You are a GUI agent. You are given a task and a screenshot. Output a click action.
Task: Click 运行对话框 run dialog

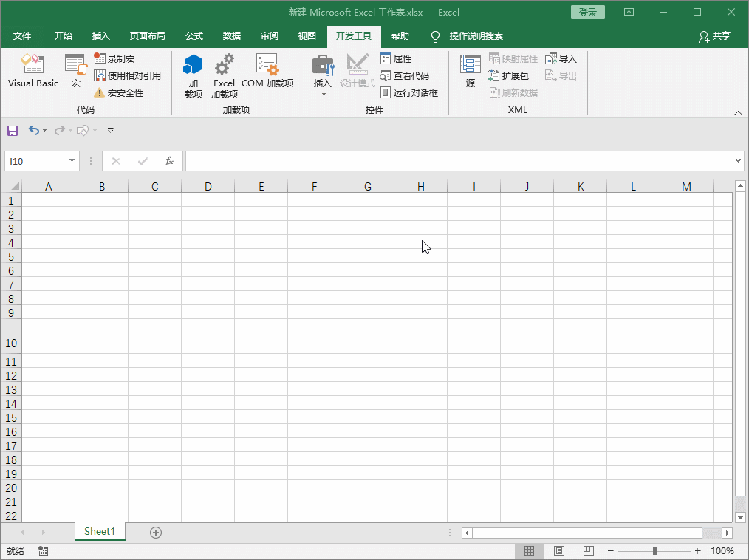409,92
